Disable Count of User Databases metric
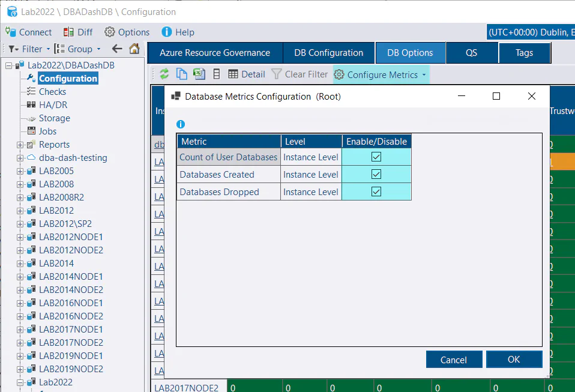 coord(376,157)
